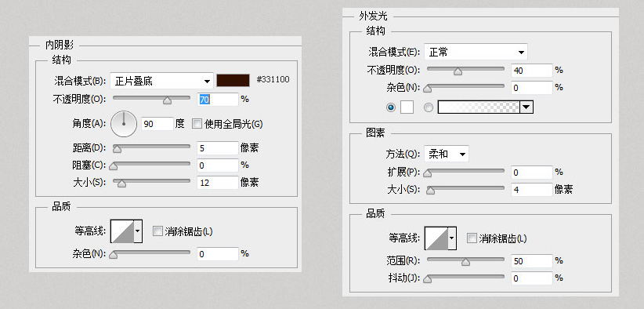Screen dimensions: 644x309
Task: Click the angle input field showing 90
Action: pyautogui.click(x=157, y=124)
